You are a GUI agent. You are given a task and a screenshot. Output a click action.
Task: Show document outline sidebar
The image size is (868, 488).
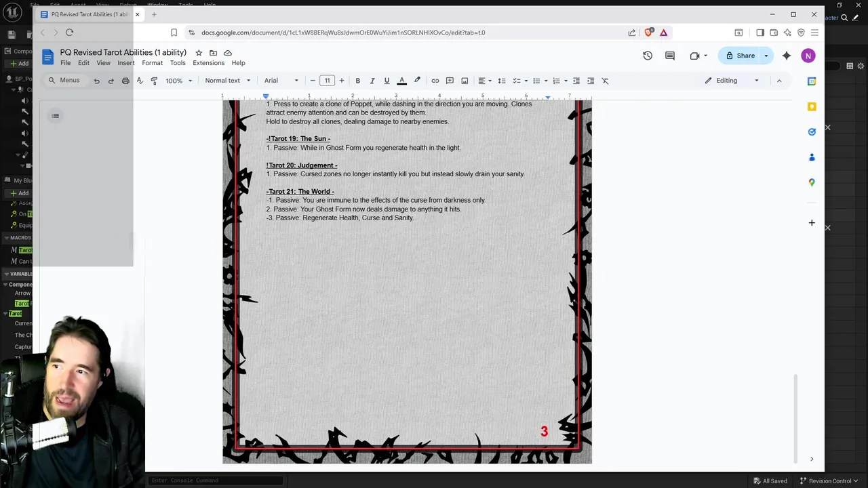(56, 116)
